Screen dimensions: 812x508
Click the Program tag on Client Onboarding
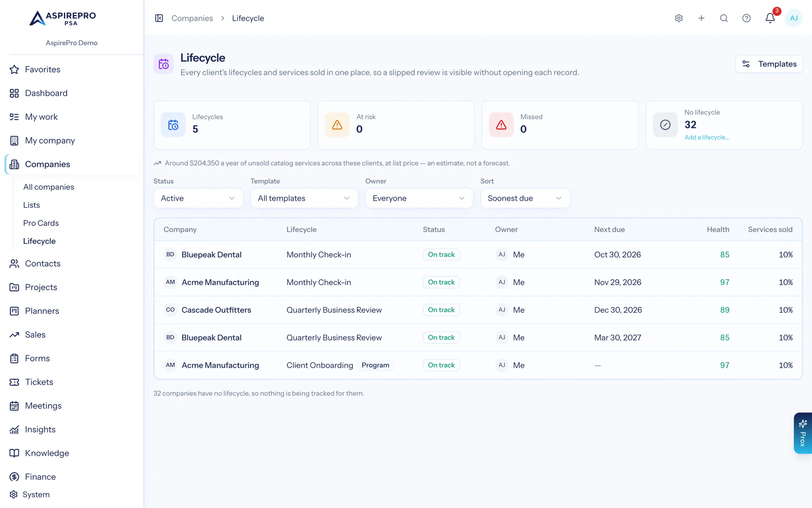[x=375, y=365]
